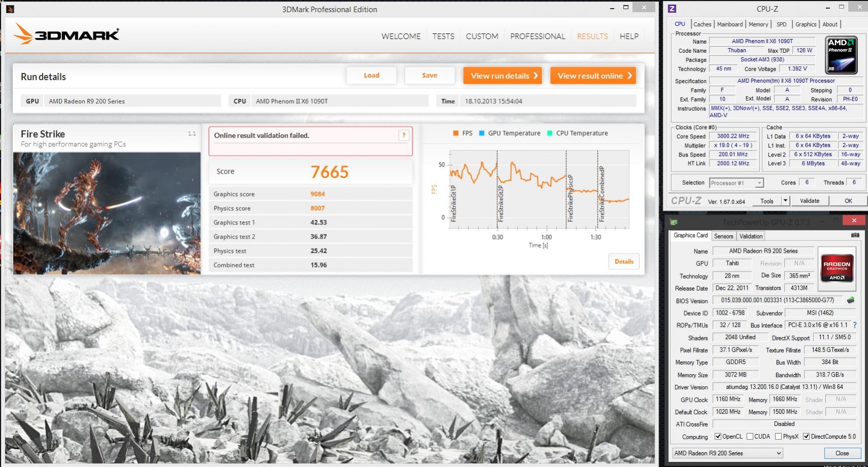Viewport: 868px width, 467px height.
Task: Click the Time value 18.10.2013 15:54:04
Action: pos(494,101)
